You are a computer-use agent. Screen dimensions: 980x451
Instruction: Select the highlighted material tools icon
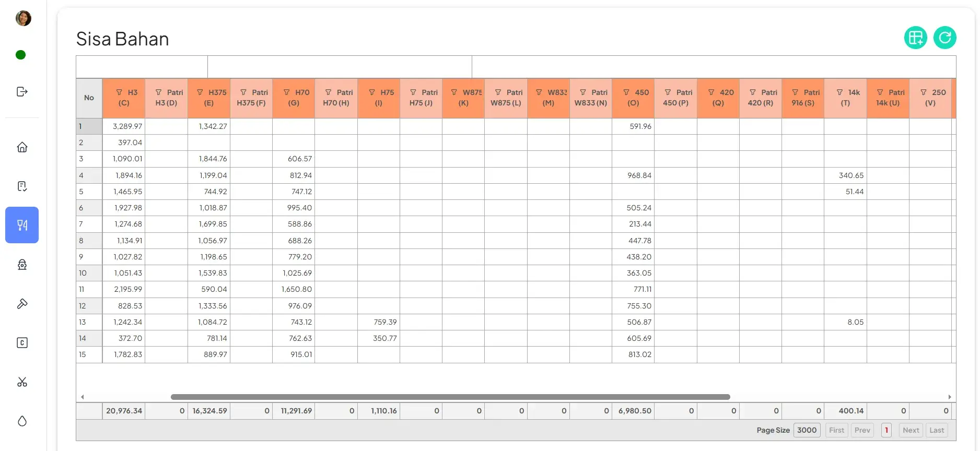(x=22, y=225)
